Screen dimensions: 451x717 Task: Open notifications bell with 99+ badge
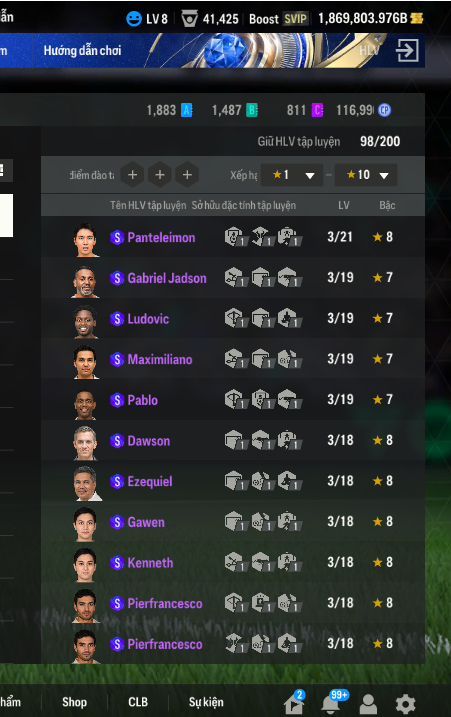332,704
